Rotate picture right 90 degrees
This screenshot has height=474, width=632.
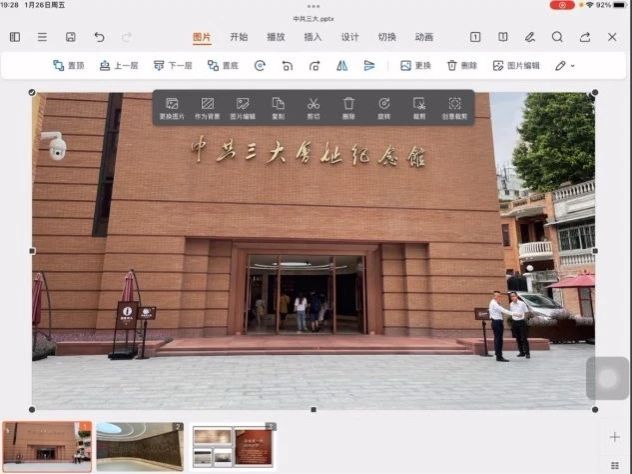coord(315,65)
